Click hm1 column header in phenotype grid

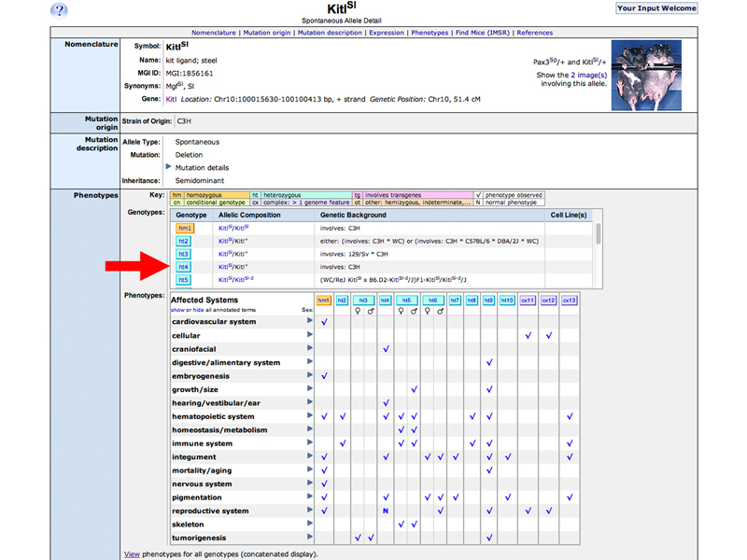pos(323,301)
